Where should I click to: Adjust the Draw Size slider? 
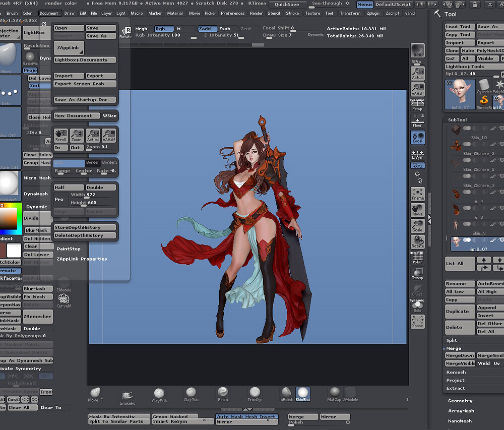284,36
